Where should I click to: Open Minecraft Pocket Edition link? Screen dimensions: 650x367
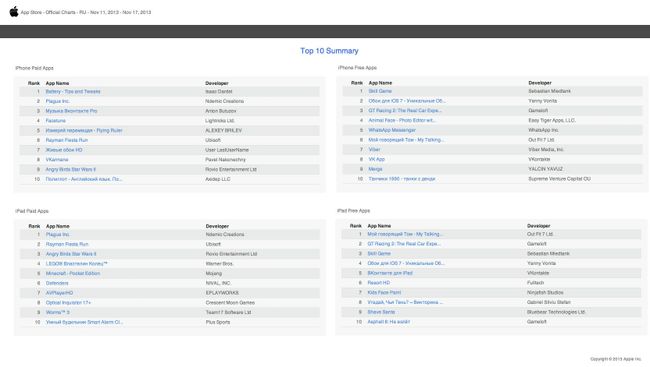pos(73,274)
